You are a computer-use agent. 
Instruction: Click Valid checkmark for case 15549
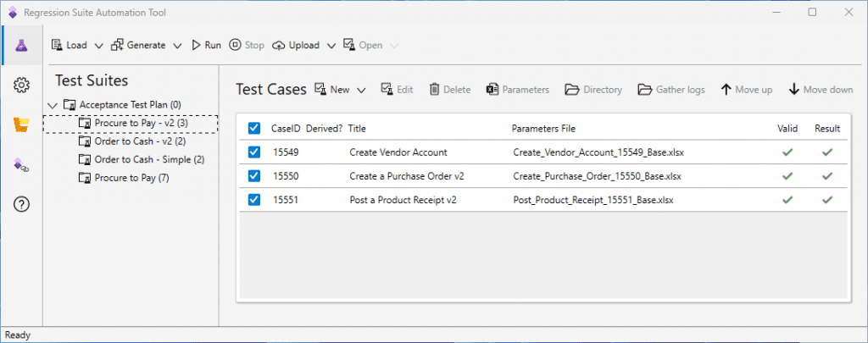point(787,152)
